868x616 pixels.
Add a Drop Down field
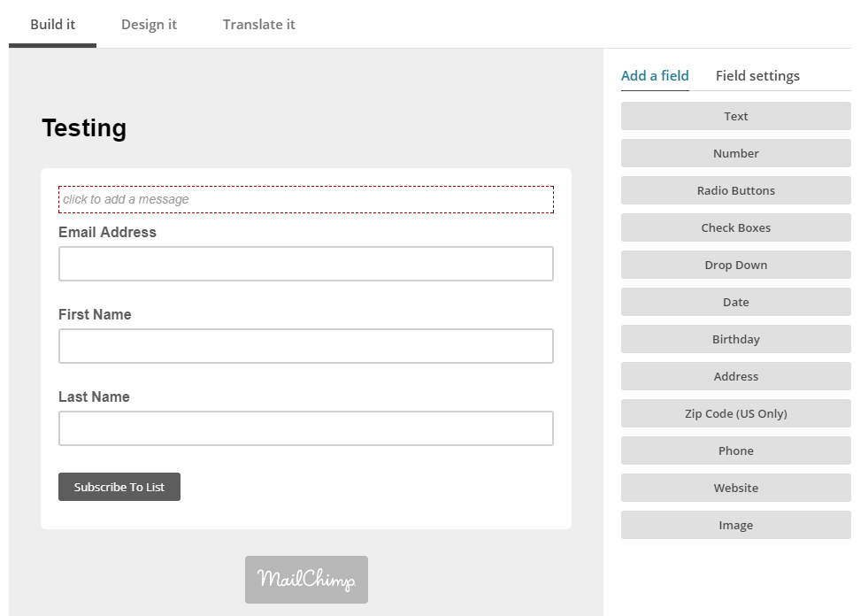[x=735, y=265]
